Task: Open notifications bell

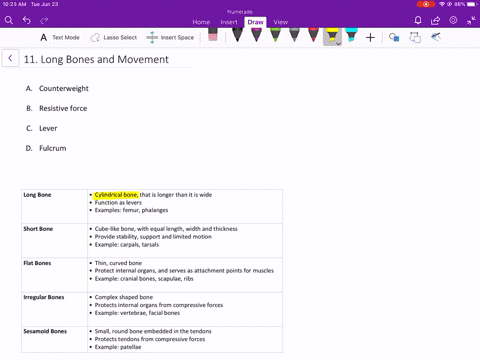Action: click(x=418, y=21)
